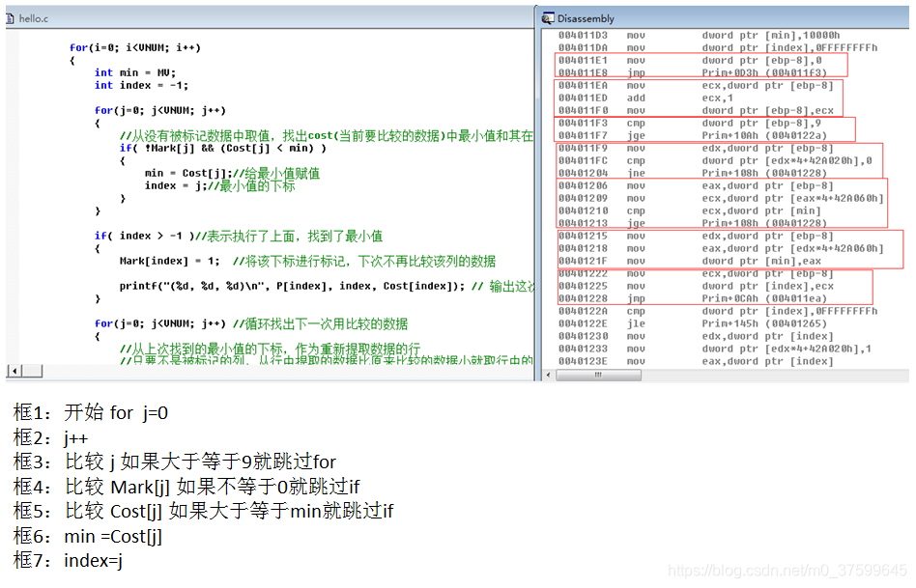Click the jmp row at address 00401228

(693, 299)
